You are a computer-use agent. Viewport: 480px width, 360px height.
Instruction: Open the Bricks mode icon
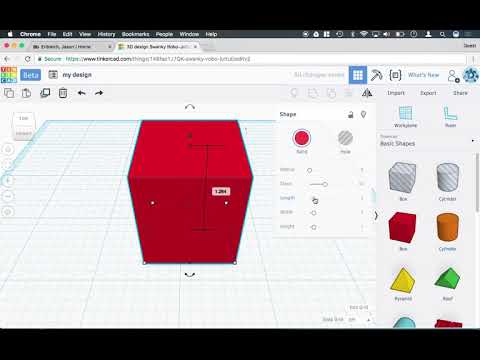point(395,75)
